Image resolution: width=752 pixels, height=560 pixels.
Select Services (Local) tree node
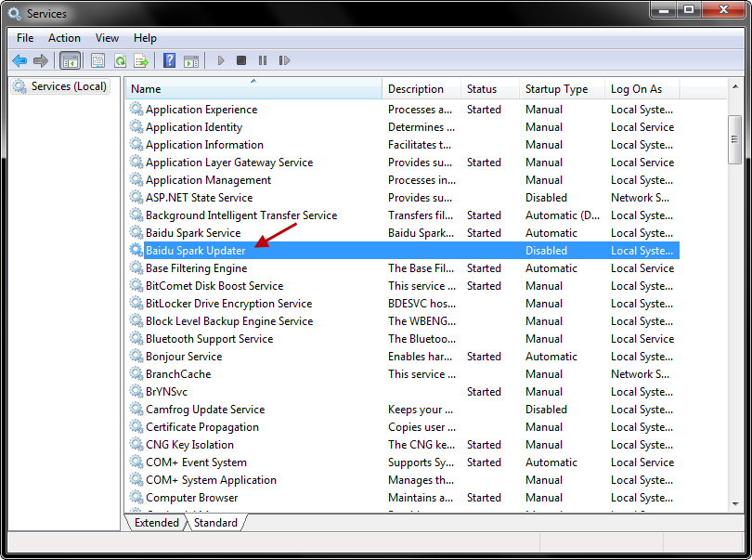pos(61,86)
